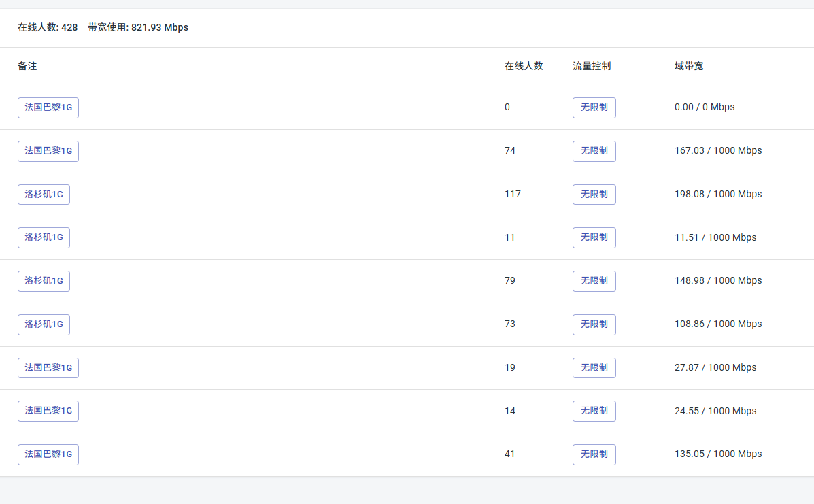Click 无限制 in the 0.00 / 0 Mbps row
Screen dimensions: 814x504
click(x=594, y=107)
